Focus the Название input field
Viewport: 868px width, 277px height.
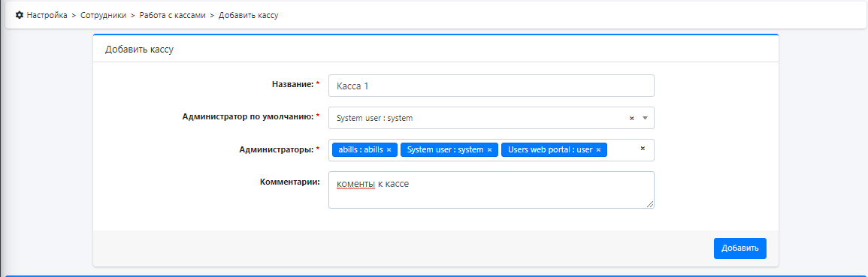click(x=491, y=86)
